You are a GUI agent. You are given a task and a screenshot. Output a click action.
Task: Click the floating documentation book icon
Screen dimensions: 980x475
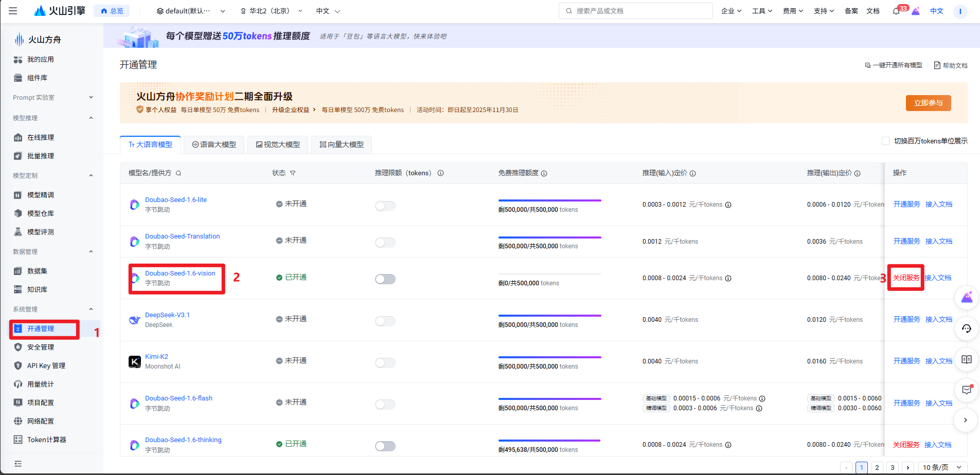pos(967,359)
